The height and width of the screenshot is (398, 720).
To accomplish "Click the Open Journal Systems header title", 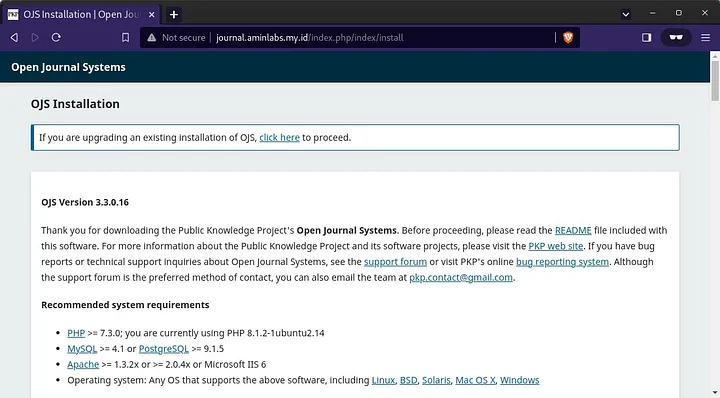I will tap(68, 67).
